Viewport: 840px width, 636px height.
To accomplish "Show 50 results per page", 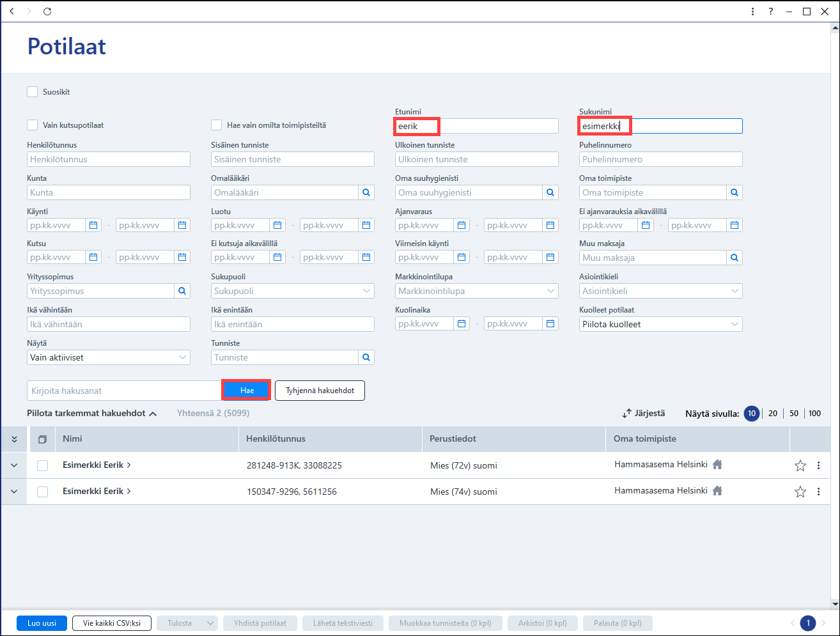I will point(794,414).
